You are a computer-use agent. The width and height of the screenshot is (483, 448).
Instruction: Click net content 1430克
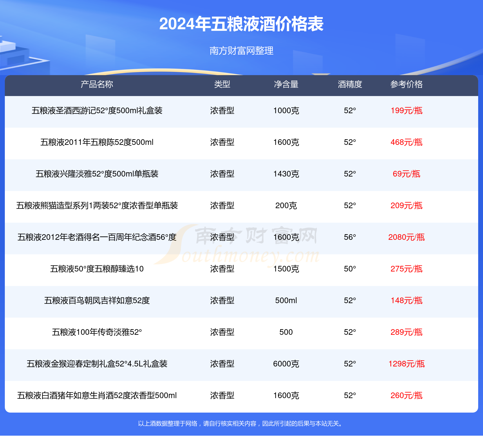pos(286,174)
